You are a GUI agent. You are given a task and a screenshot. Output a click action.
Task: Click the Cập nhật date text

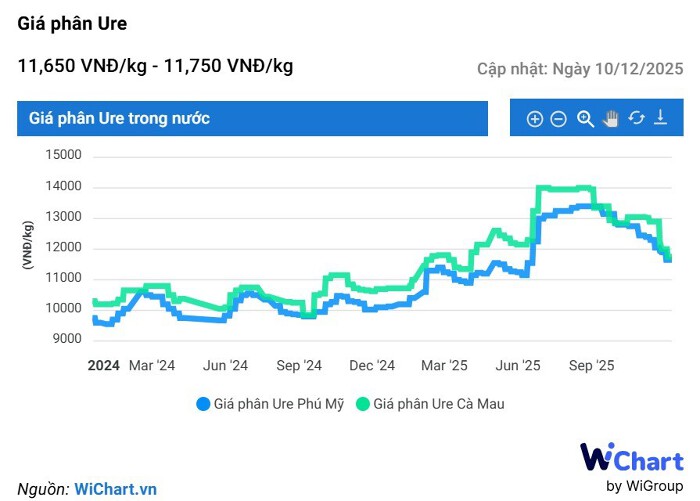point(580,69)
